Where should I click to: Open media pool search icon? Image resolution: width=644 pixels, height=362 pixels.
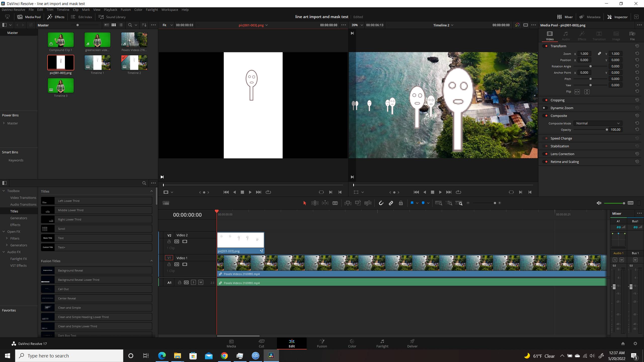[x=130, y=25]
